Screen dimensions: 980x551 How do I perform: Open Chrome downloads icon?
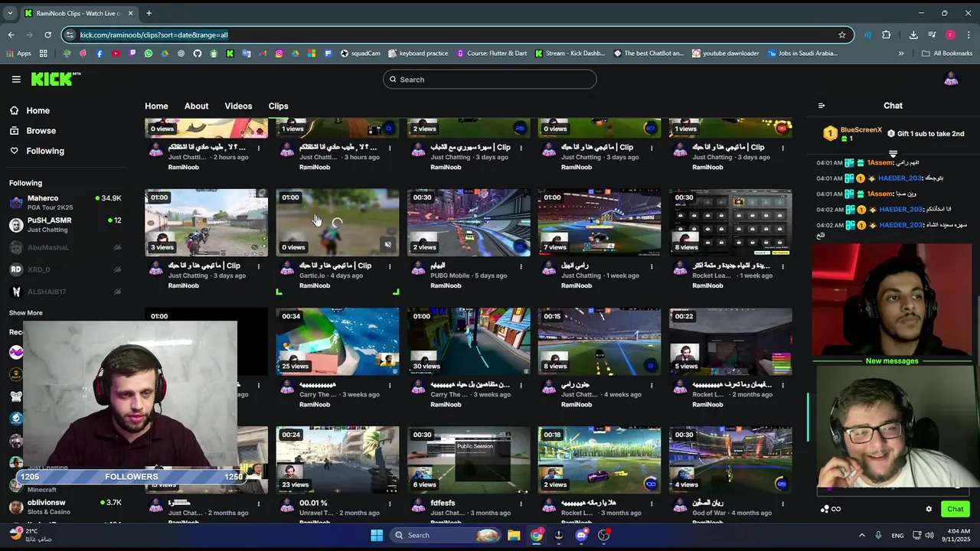point(913,34)
